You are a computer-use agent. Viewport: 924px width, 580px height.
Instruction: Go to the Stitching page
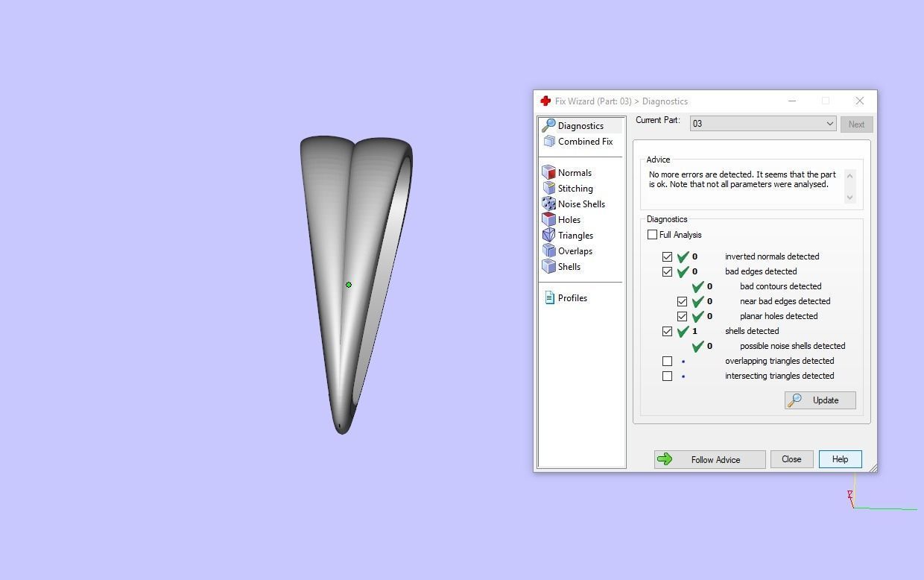coord(575,189)
